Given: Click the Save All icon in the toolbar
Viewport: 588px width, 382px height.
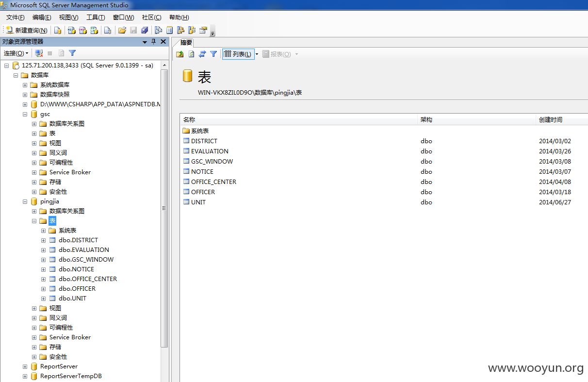Looking at the screenshot, I should coord(145,30).
